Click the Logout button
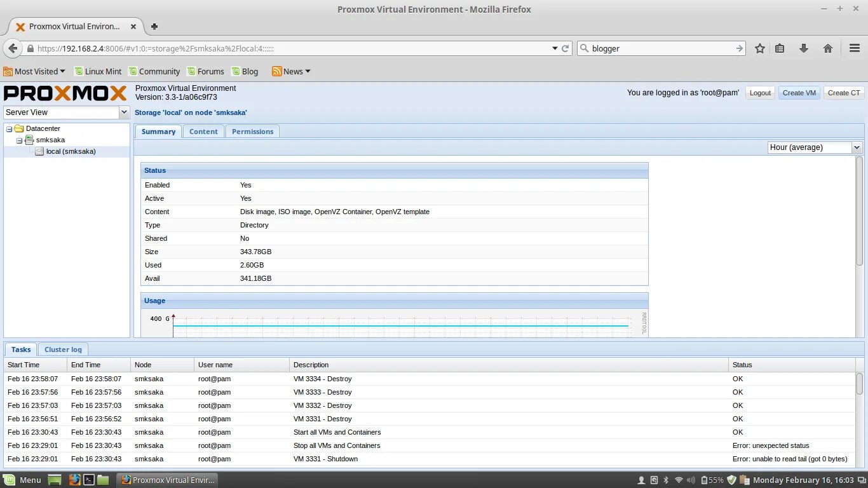The image size is (868, 488). (760, 93)
